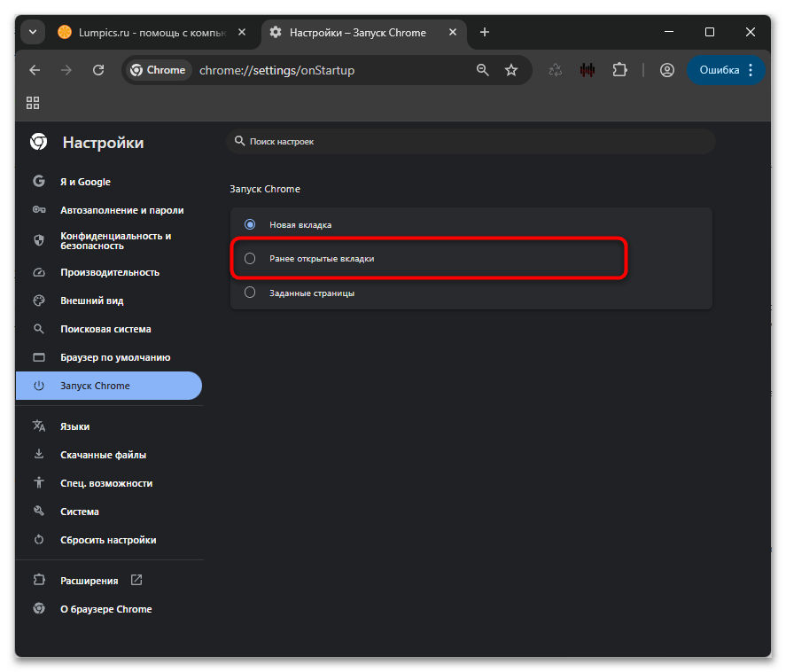Reload the page with refresh icon
Image resolution: width=786 pixels, height=672 pixels.
pos(98,70)
